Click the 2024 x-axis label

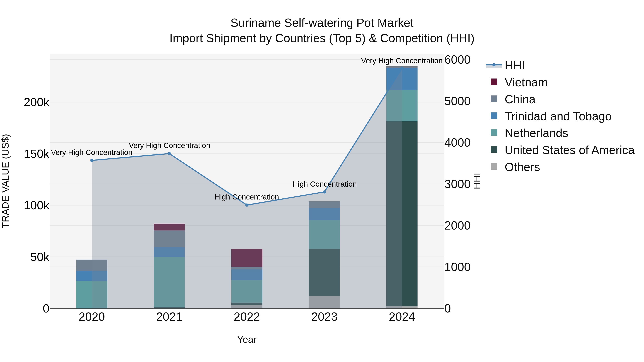pos(402,317)
